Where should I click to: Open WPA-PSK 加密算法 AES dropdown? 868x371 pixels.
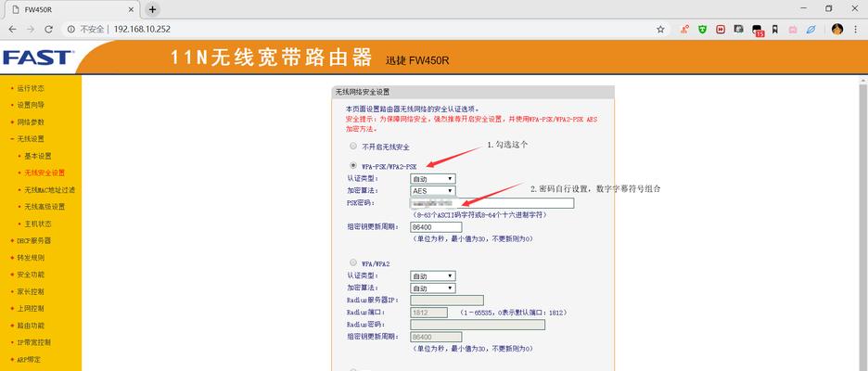(433, 190)
